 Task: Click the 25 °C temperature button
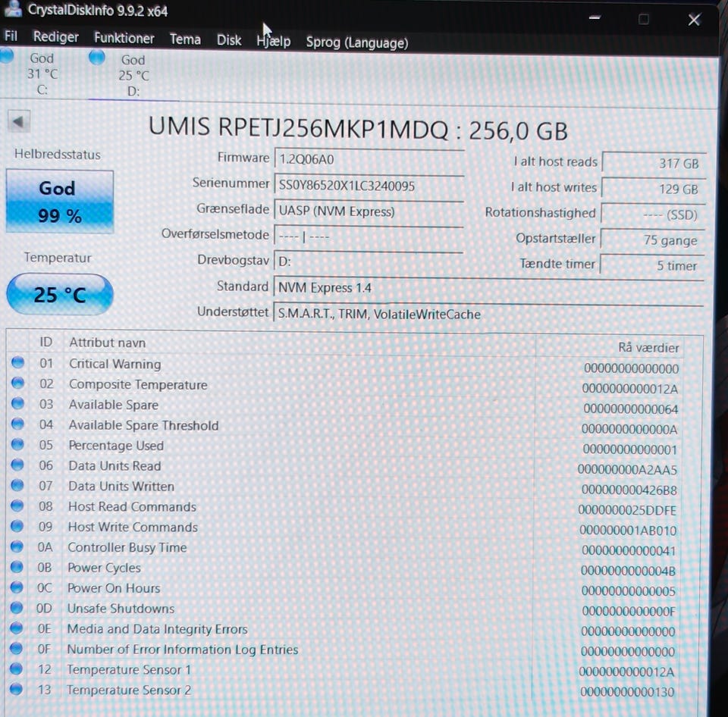coord(59,295)
